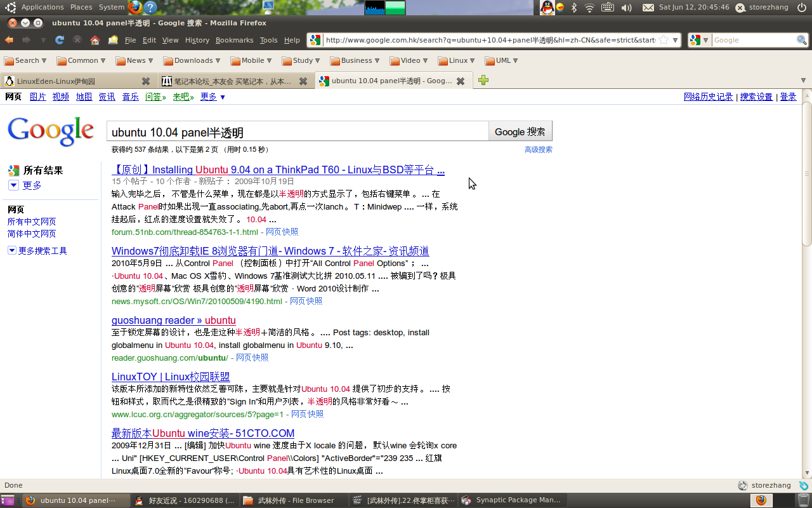812x508 pixels.
Task: Open the Mobile bookmarks folder
Action: pyautogui.click(x=251, y=61)
